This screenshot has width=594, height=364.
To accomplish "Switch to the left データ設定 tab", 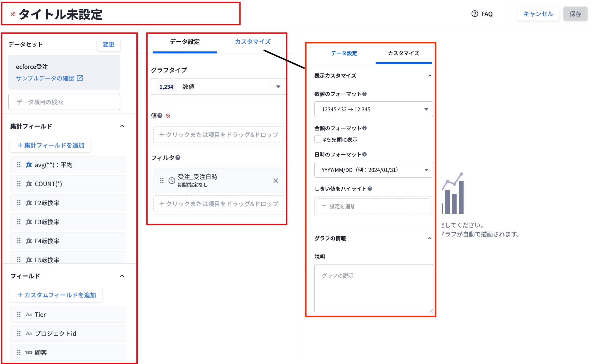I will click(x=185, y=42).
